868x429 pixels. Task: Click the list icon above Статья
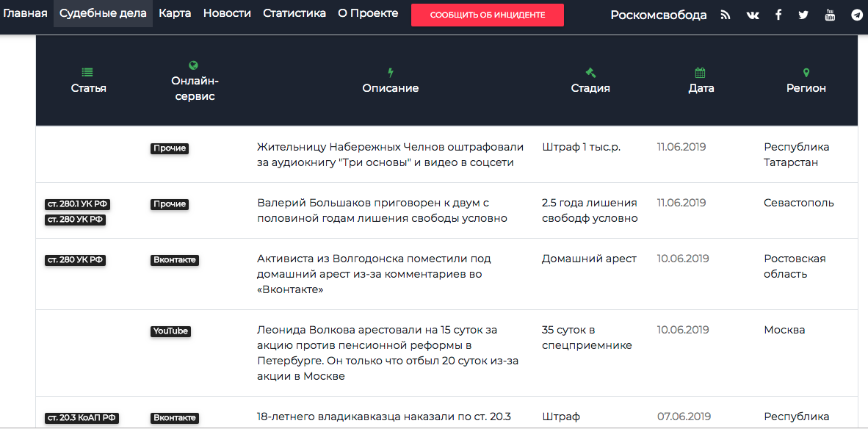pos(87,72)
